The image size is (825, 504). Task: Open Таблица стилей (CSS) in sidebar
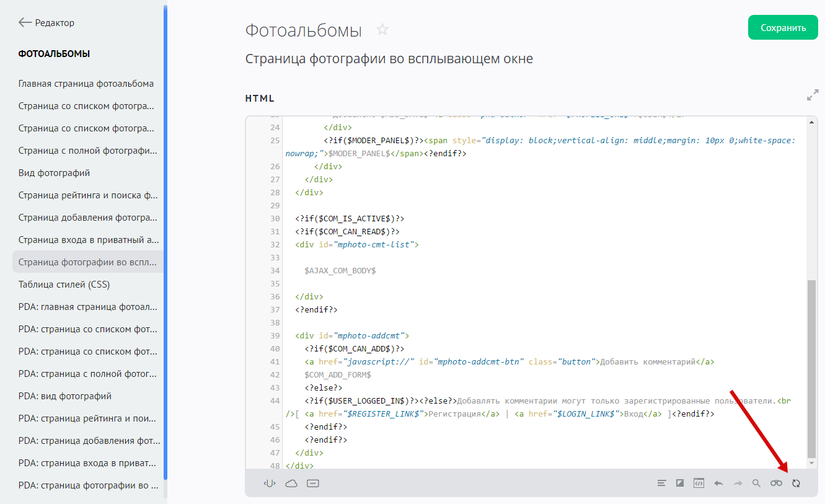[64, 285]
